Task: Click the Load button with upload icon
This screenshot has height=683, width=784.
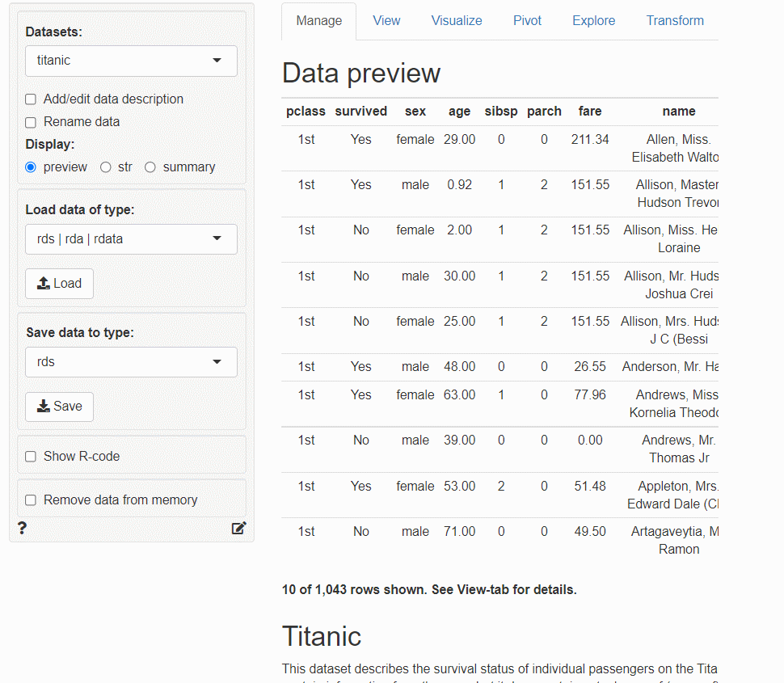Action: tap(59, 284)
